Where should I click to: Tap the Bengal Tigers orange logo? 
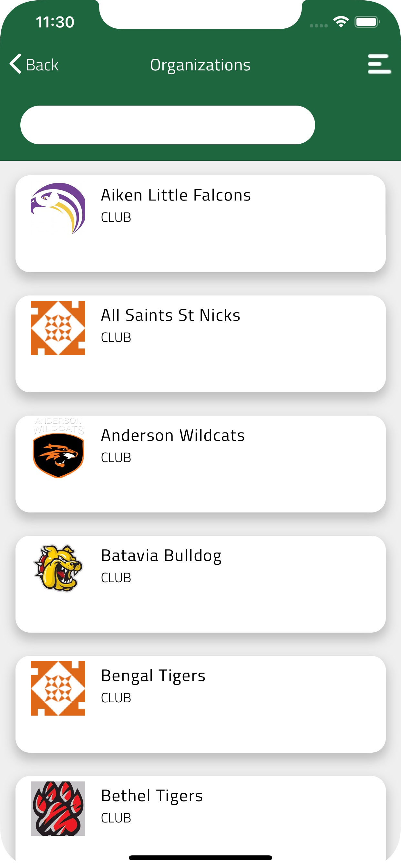tap(58, 688)
